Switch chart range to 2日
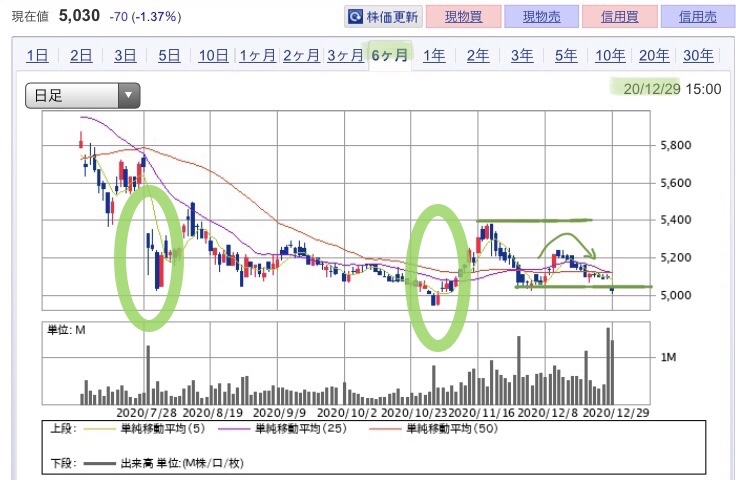 tap(81, 55)
